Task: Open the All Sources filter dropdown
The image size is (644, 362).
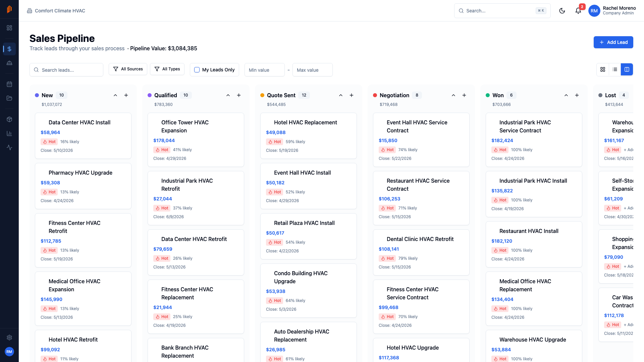Action: coord(128,69)
